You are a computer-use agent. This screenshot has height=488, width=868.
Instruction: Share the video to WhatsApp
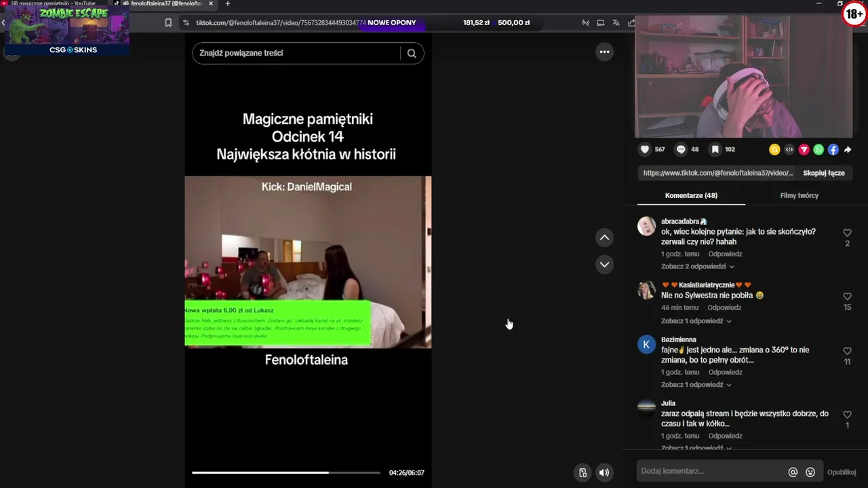tap(818, 149)
